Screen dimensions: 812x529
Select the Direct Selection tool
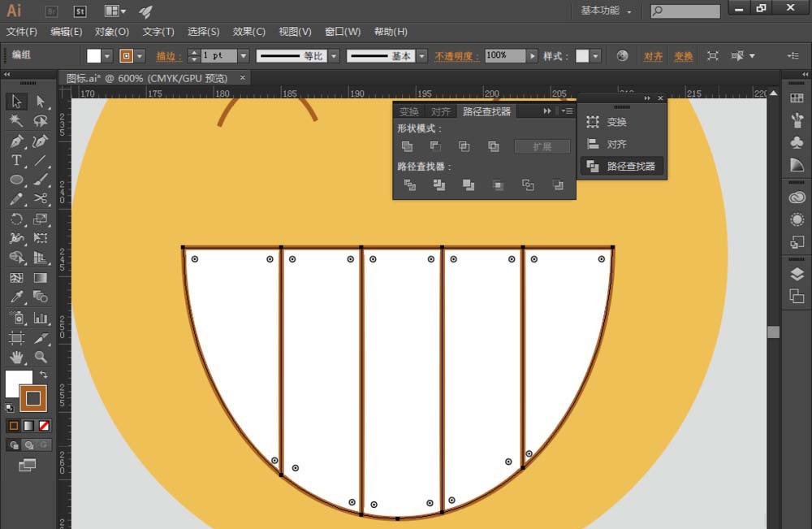click(41, 101)
